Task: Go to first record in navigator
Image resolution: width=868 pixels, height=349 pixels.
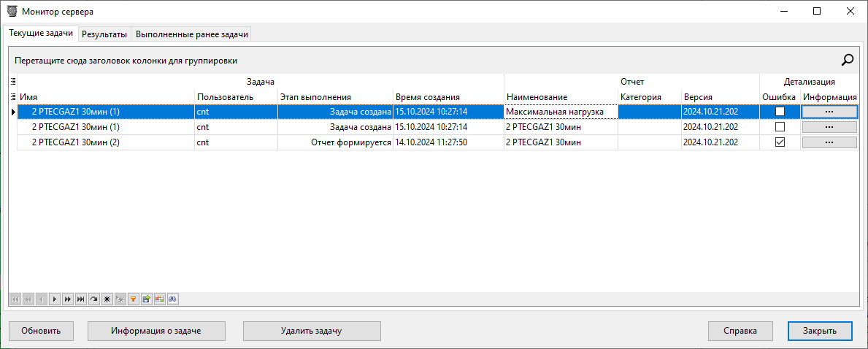Action: (15, 299)
